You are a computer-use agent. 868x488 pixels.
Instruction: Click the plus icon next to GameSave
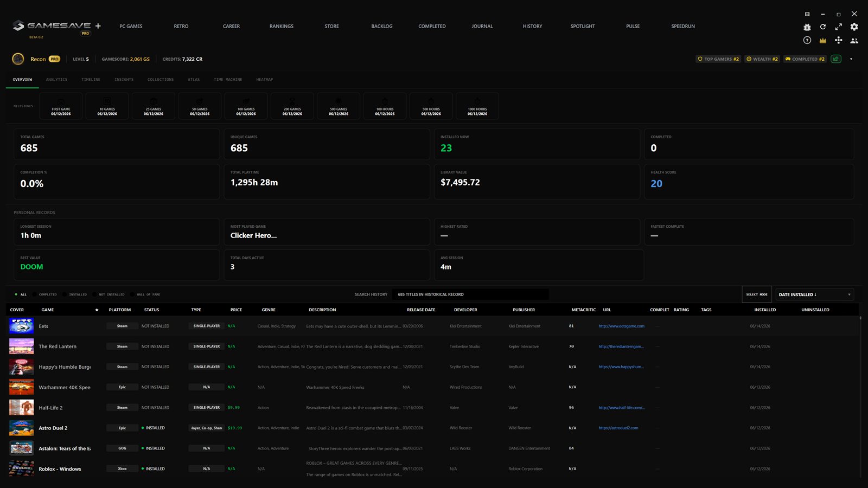(98, 25)
